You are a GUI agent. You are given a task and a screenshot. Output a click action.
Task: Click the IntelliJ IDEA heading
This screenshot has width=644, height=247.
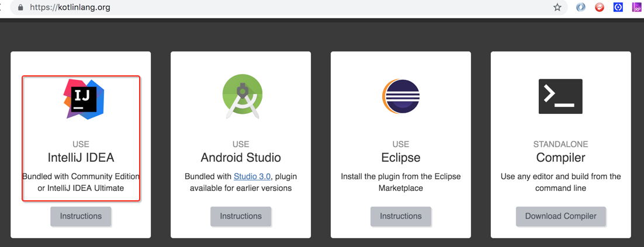[x=81, y=158]
